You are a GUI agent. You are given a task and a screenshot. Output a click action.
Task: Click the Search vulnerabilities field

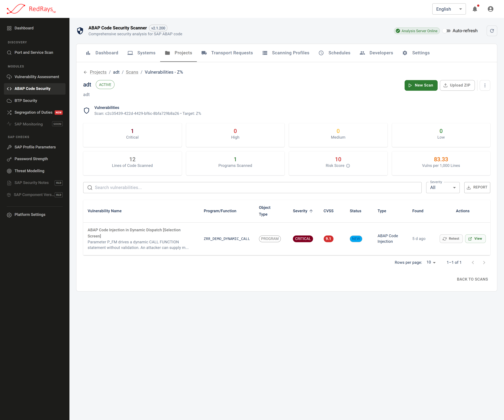pos(252,187)
